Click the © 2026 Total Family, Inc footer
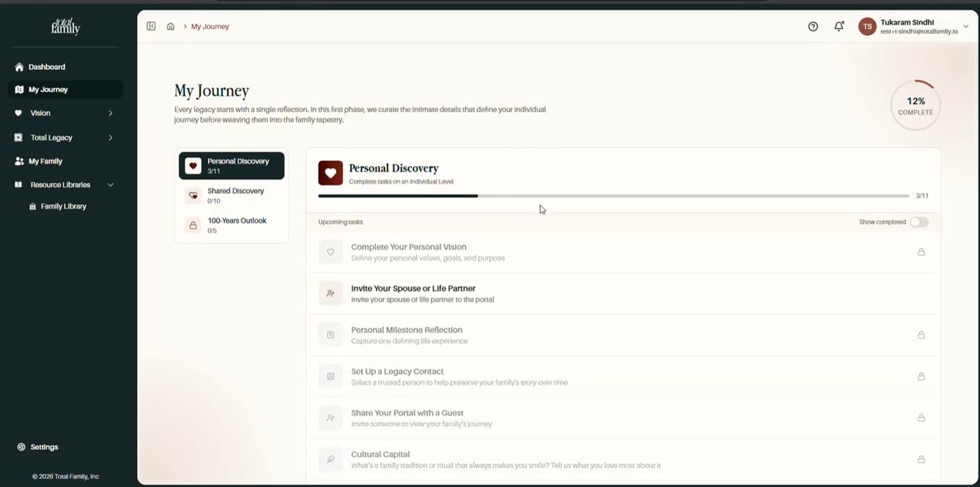Viewport: 980px width, 487px height. 66,477
